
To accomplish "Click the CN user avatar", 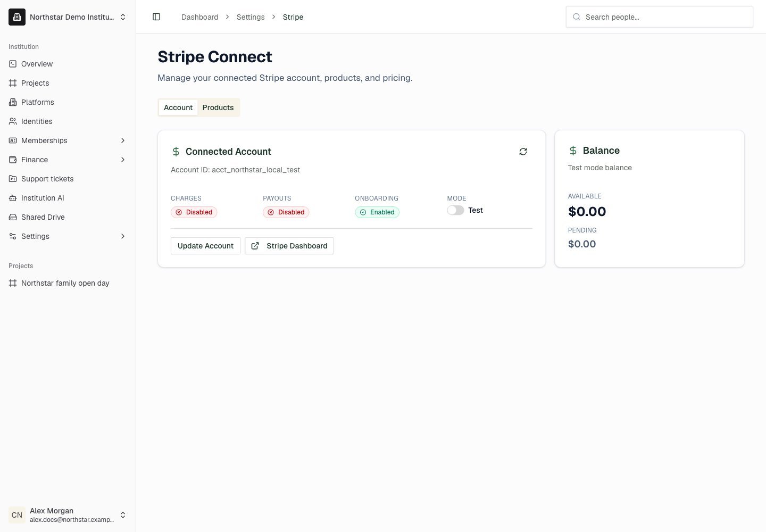I will click(x=17, y=515).
